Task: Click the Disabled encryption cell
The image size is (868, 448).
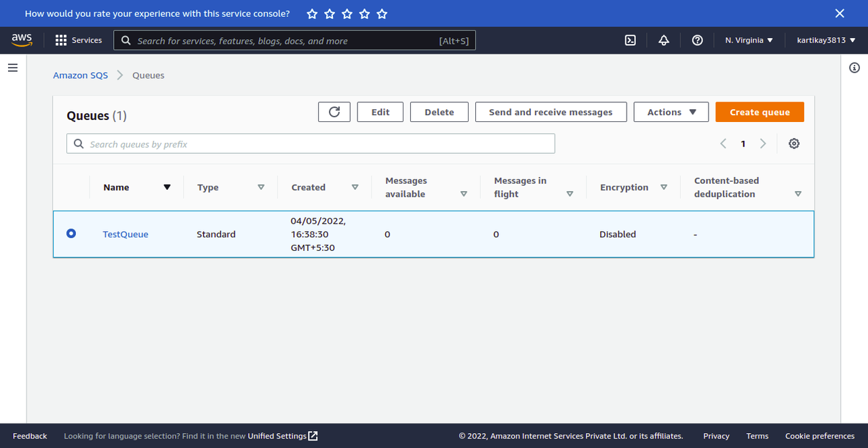Action: (x=618, y=235)
